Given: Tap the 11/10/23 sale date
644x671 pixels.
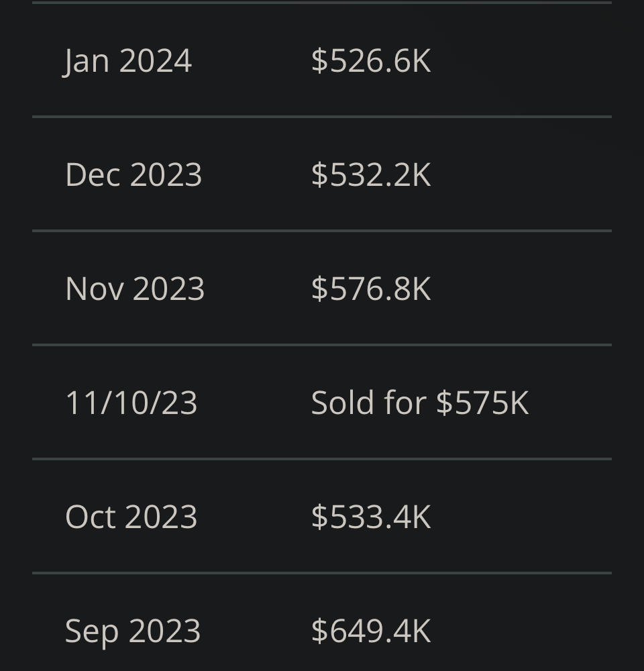Looking at the screenshot, I should pos(131,403).
